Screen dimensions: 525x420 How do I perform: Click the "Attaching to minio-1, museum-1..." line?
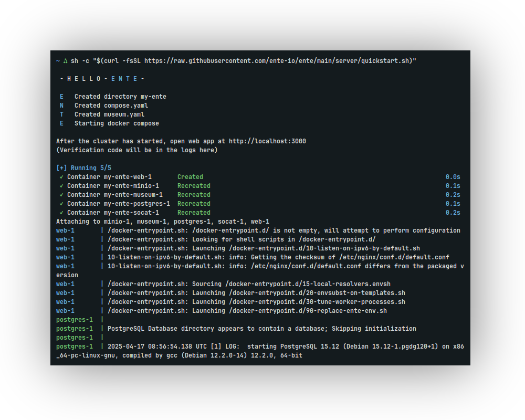(x=163, y=222)
